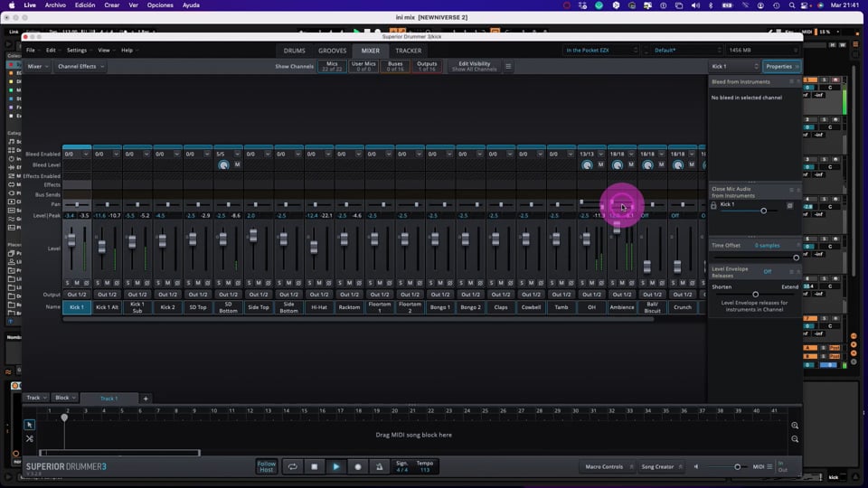Zoom in on the song track timeline
Screen dimensions: 868x488
795,426
